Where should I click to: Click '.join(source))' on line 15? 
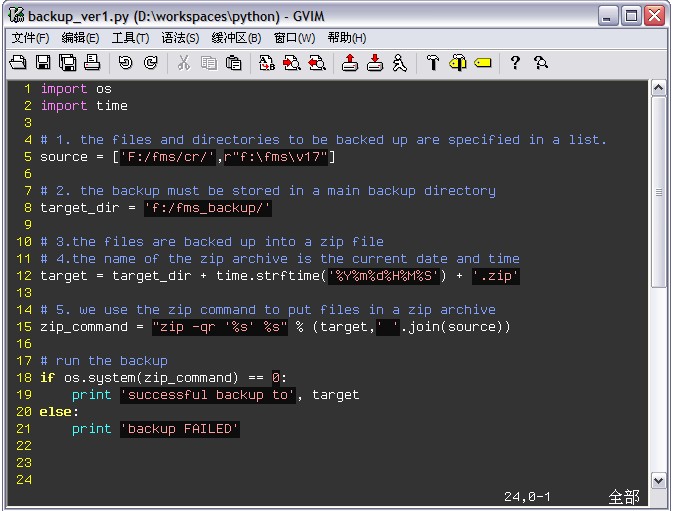coord(455,327)
